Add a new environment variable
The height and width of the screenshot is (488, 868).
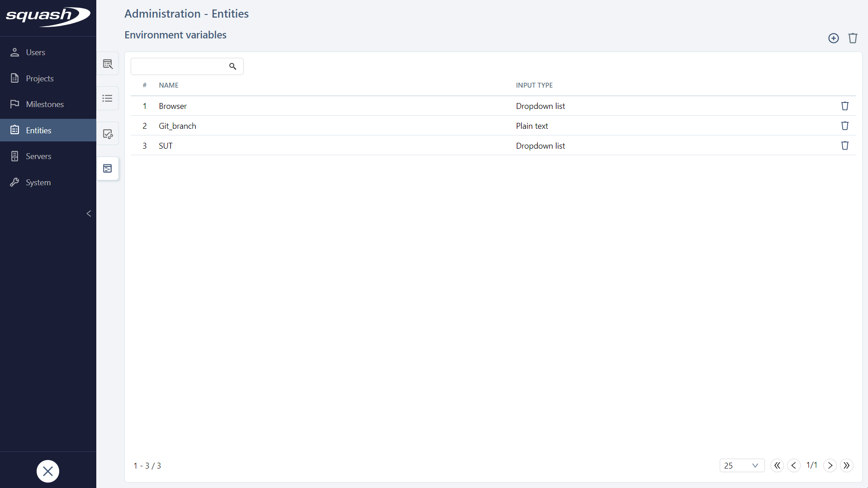(x=833, y=38)
